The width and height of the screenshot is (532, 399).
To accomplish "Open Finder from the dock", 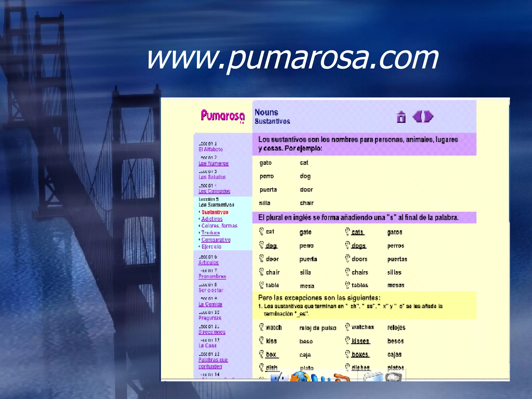I will [280, 377].
